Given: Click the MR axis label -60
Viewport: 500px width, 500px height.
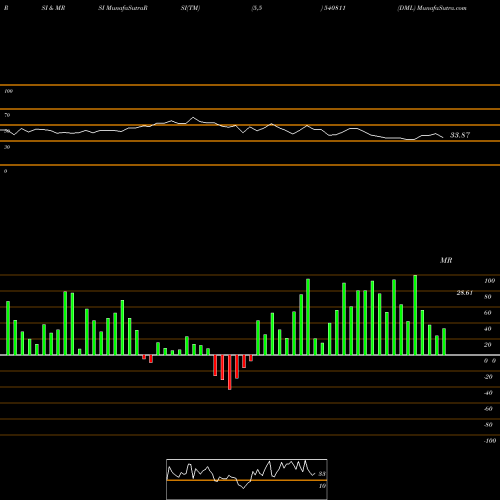Looking at the screenshot, I should pos(488,409).
